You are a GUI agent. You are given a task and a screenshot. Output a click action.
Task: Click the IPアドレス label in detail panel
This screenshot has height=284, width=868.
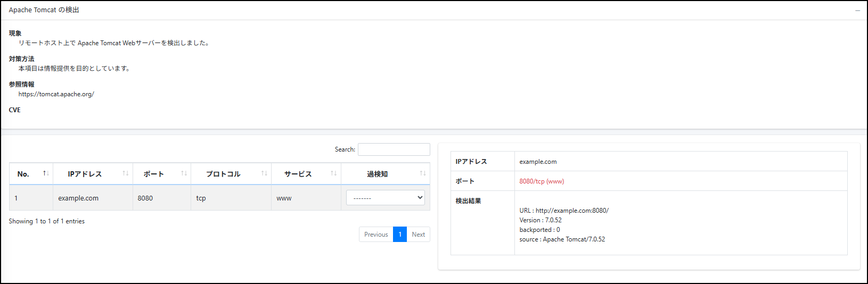[x=471, y=162]
